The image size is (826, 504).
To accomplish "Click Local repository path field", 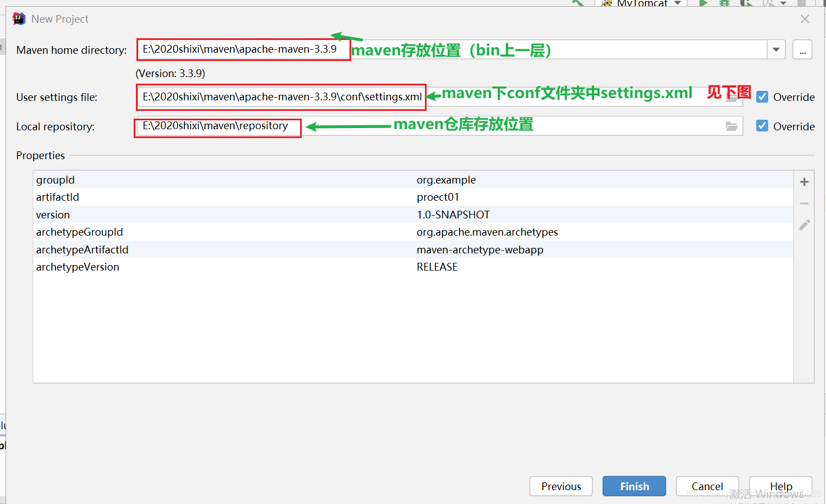I will pyautogui.click(x=439, y=126).
